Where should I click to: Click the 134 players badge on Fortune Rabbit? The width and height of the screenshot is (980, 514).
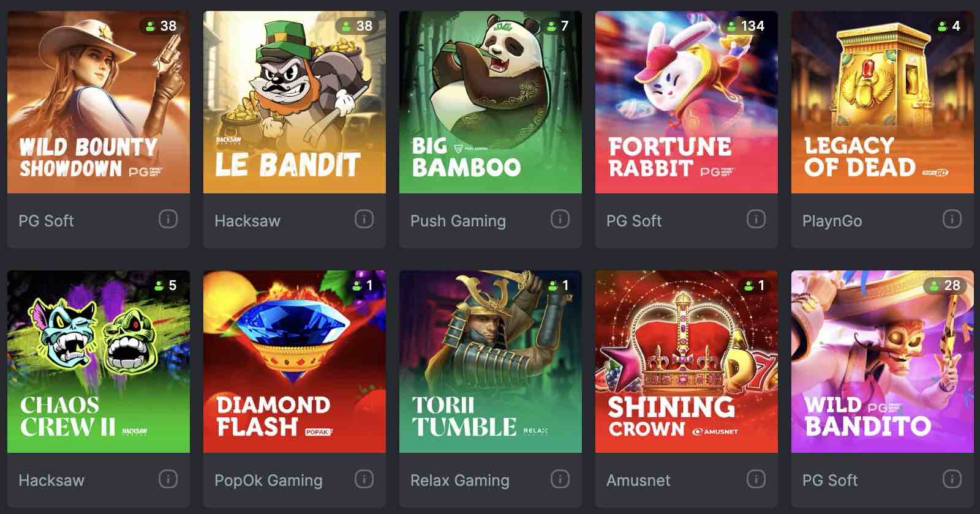(745, 26)
